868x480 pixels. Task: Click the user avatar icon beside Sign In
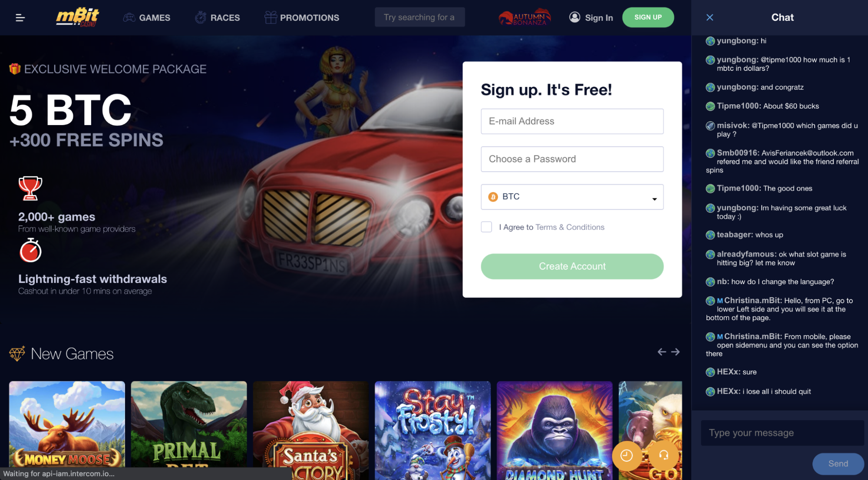tap(574, 17)
